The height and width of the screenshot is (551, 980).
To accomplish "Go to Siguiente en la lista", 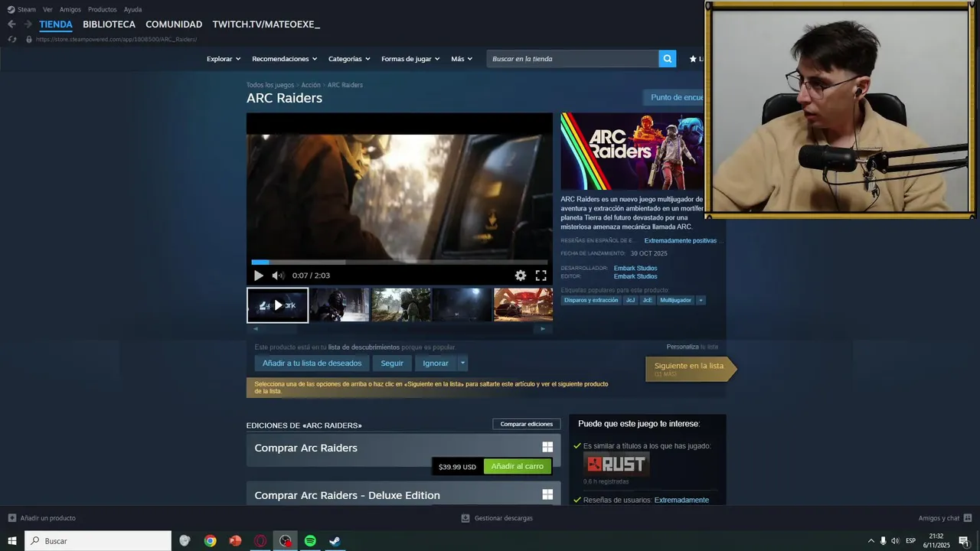I will pyautogui.click(x=691, y=369).
